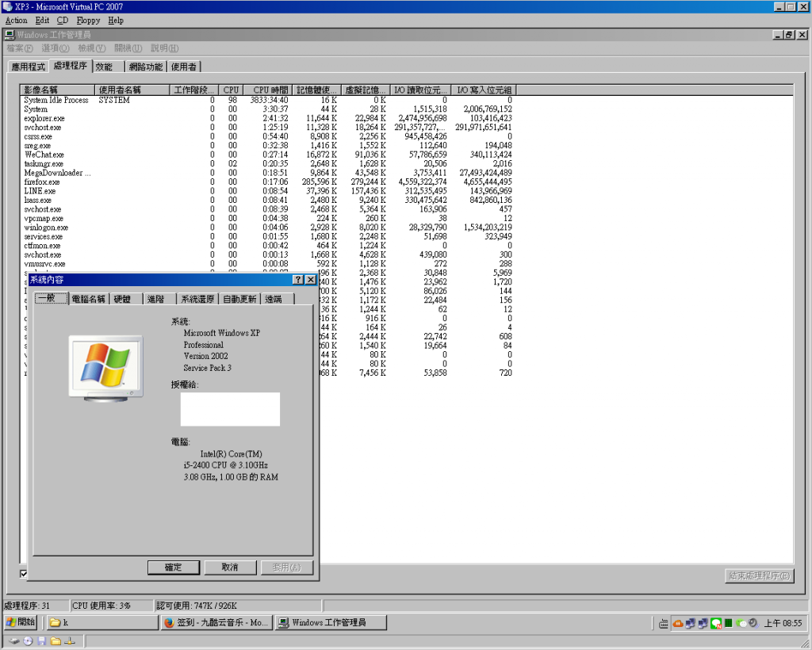Click the Task Manager CPU meter tray icon
This screenshot has width=812, height=650.
pos(728,623)
